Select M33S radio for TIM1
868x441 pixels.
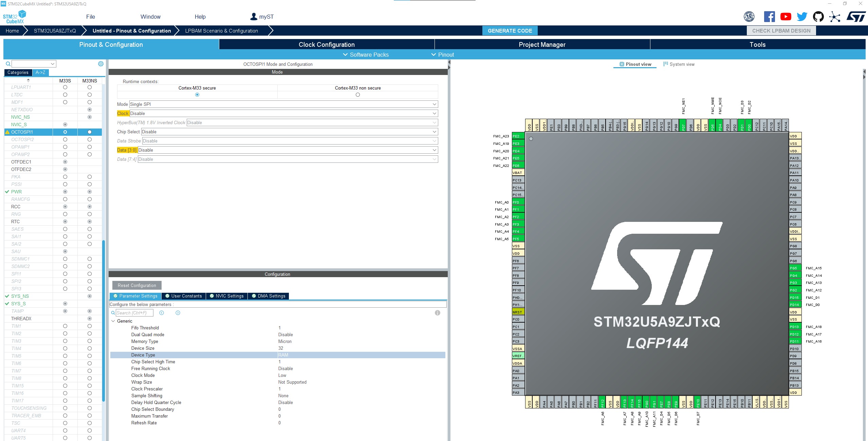tap(65, 326)
